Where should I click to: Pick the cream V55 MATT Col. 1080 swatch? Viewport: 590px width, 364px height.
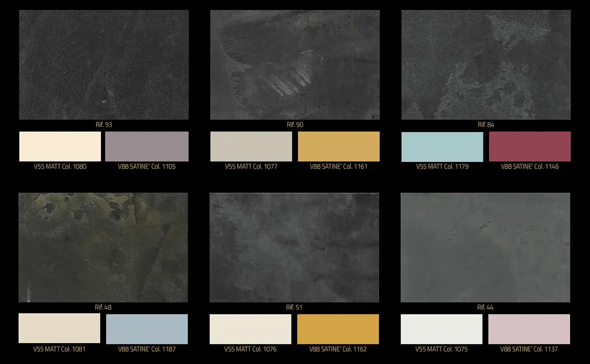60,146
